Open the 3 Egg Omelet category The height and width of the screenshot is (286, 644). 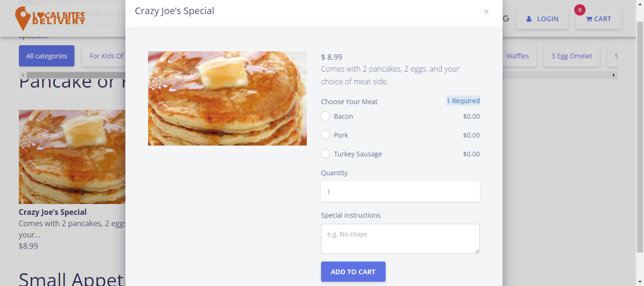(x=572, y=56)
